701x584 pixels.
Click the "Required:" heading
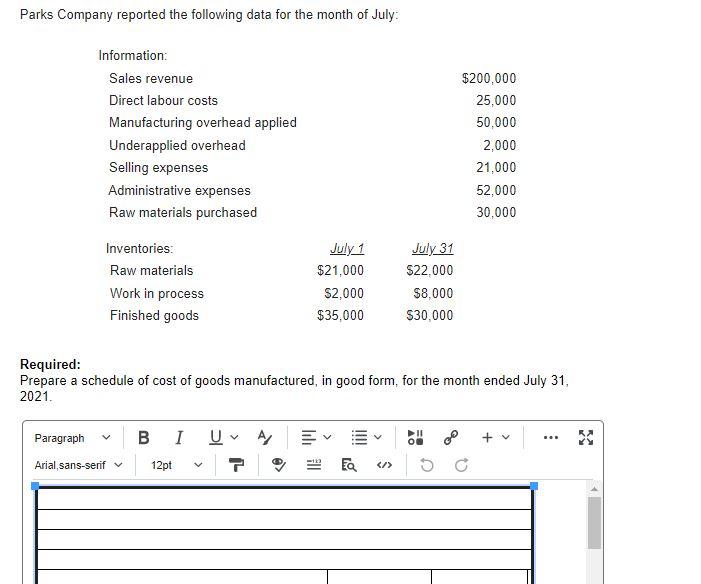[51, 364]
